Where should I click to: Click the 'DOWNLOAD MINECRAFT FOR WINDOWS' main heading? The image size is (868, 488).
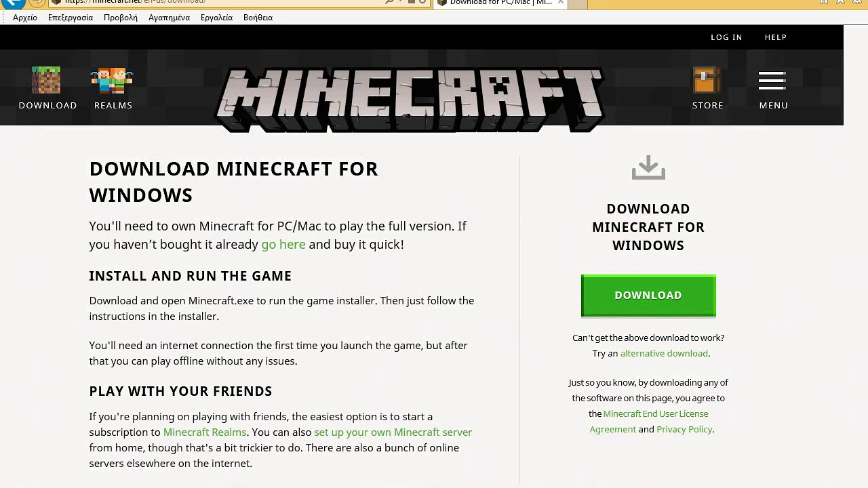(x=233, y=182)
